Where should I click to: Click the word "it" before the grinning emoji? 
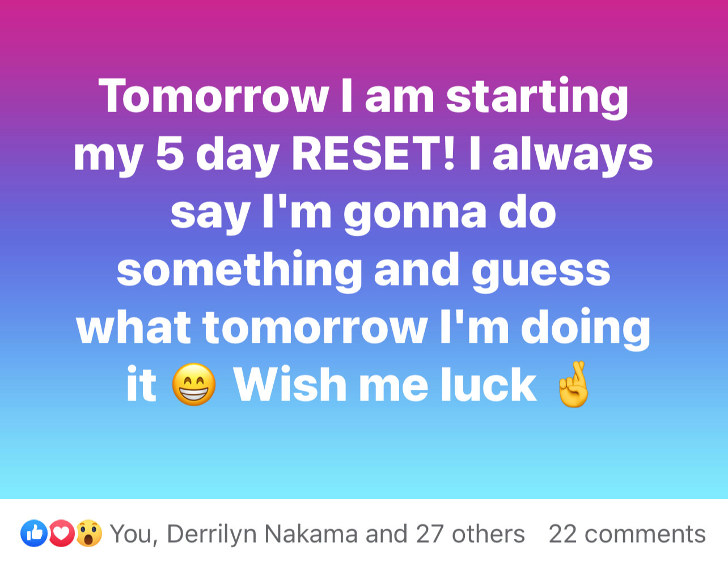(141, 385)
